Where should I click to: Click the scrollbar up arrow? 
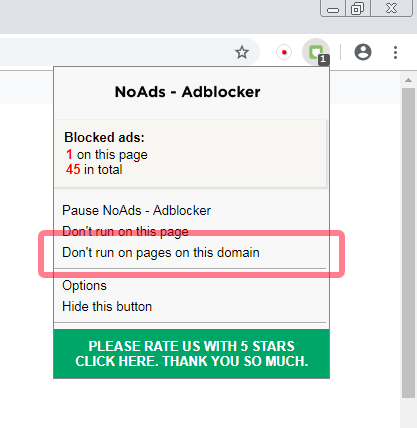(x=408, y=80)
